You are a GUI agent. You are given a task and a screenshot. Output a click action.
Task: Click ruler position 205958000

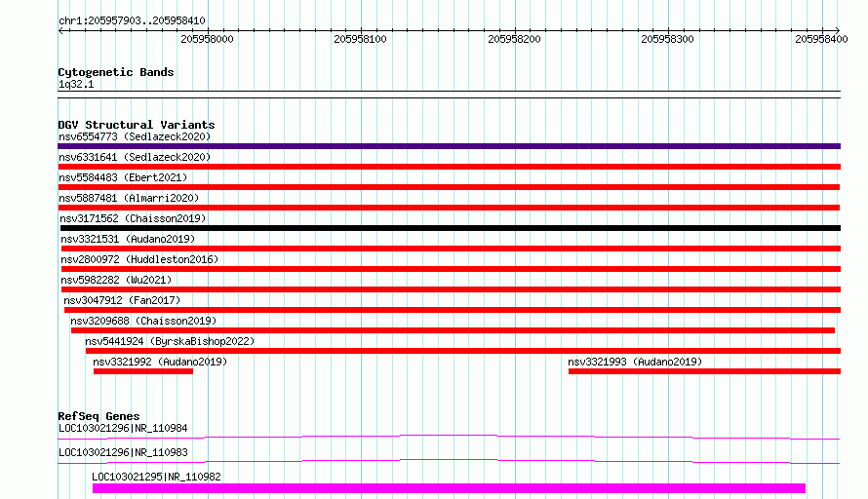click(207, 39)
